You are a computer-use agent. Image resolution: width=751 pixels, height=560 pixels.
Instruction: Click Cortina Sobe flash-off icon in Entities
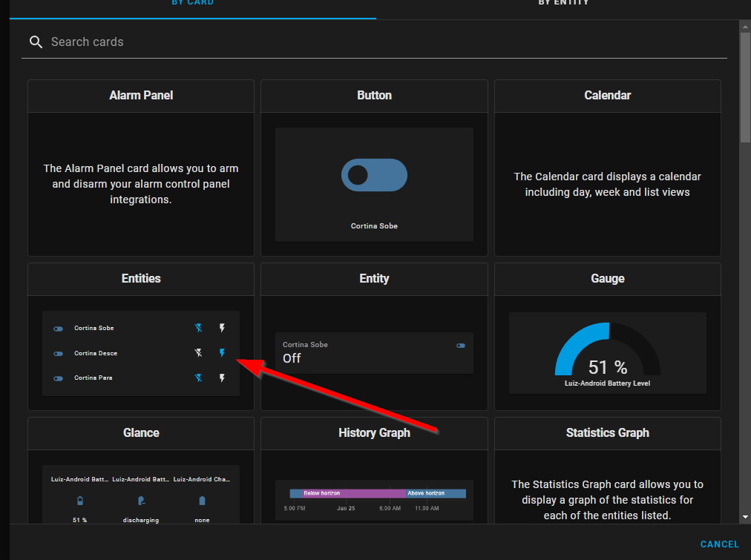[198, 328]
